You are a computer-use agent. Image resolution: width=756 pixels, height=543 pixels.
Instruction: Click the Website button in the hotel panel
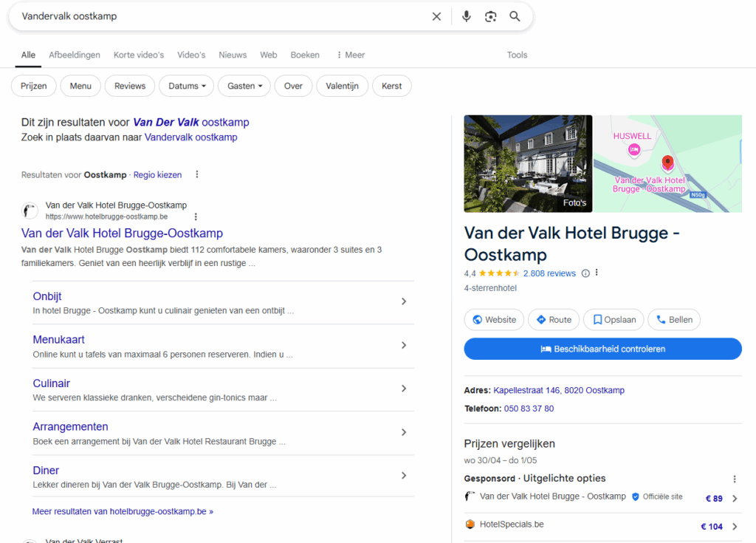494,320
